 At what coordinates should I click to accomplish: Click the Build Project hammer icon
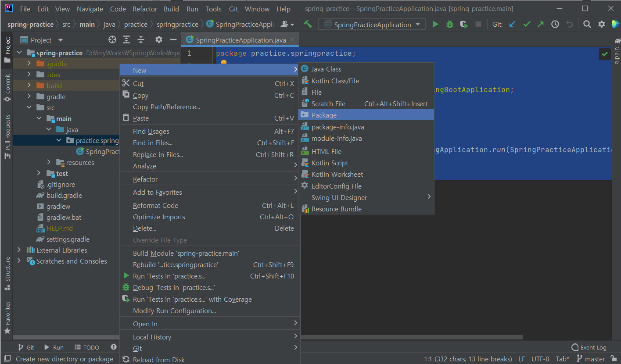point(308,24)
